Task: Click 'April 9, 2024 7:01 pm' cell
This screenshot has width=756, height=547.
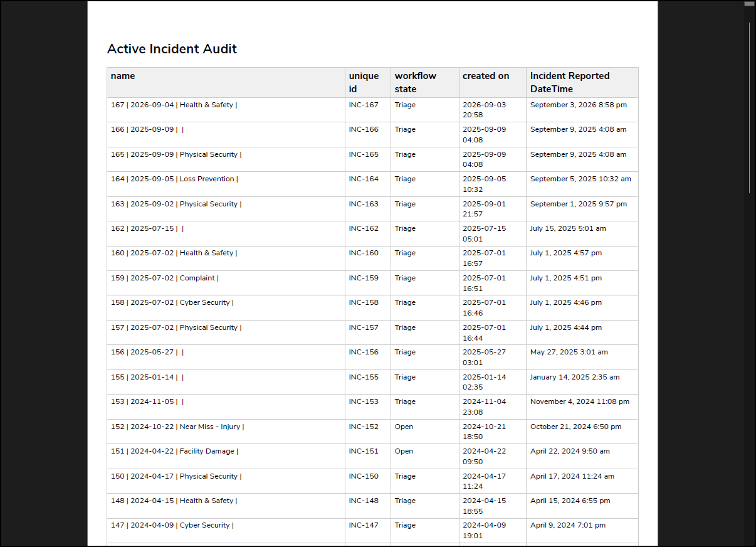Action: [582, 531]
